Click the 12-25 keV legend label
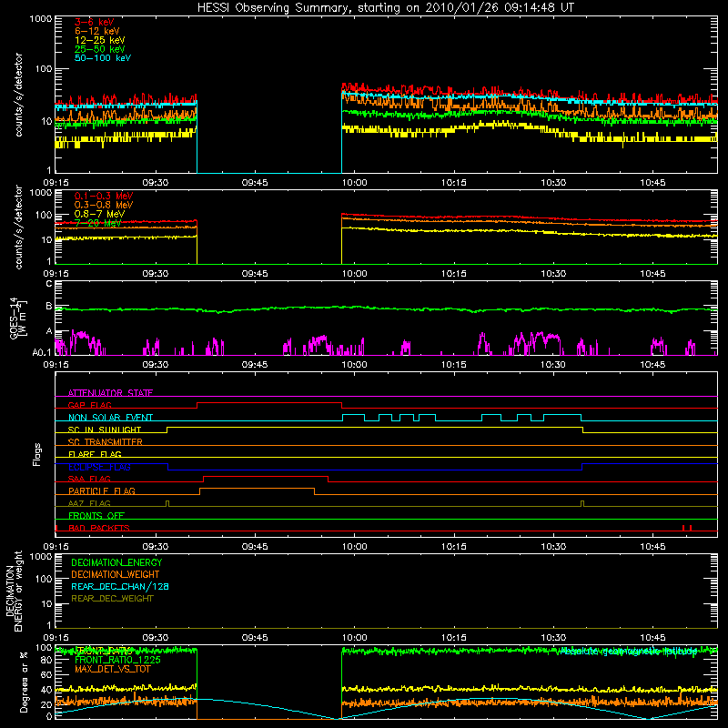 99,40
